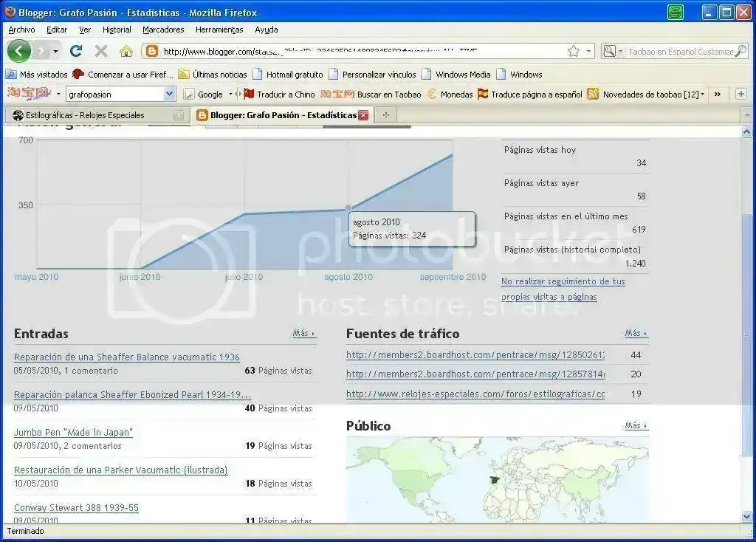Open Últimas noticias feed bookmark

point(213,75)
